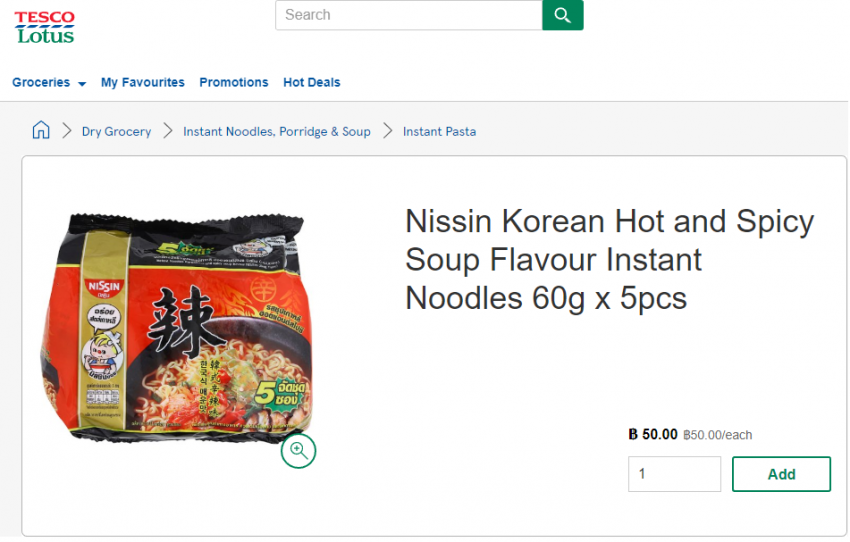
Task: Click the chevron before Instant Pasta
Action: click(388, 131)
